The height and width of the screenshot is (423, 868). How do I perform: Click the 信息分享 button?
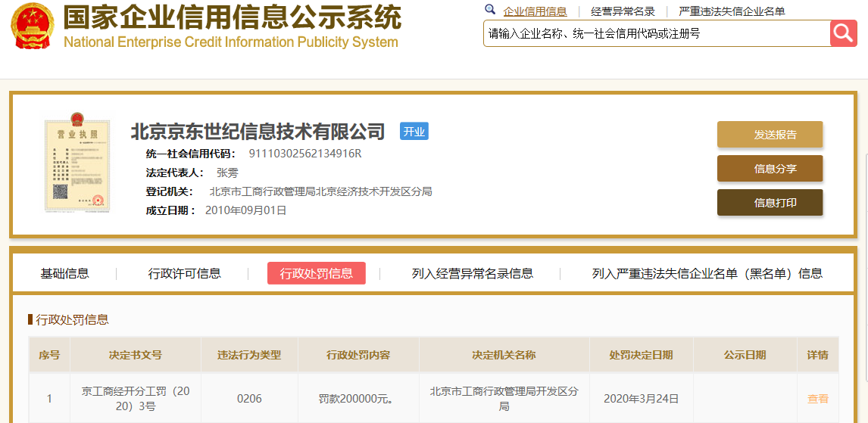(x=770, y=169)
